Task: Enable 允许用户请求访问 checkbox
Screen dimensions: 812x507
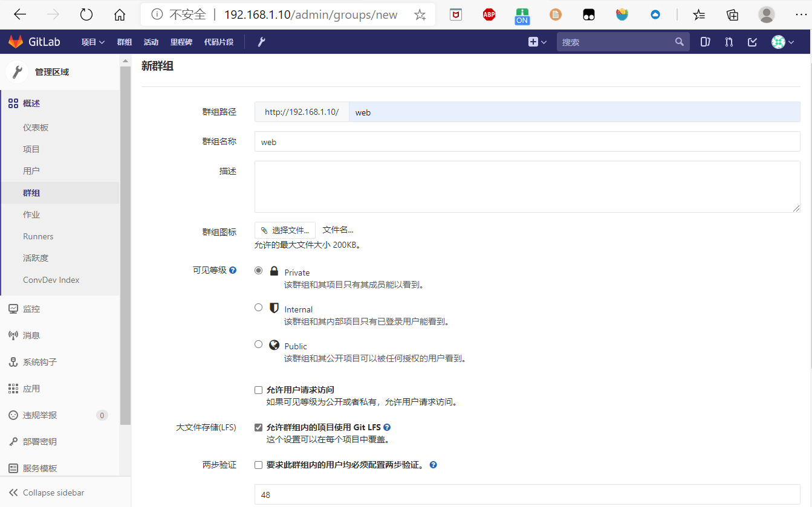Action: pos(258,390)
